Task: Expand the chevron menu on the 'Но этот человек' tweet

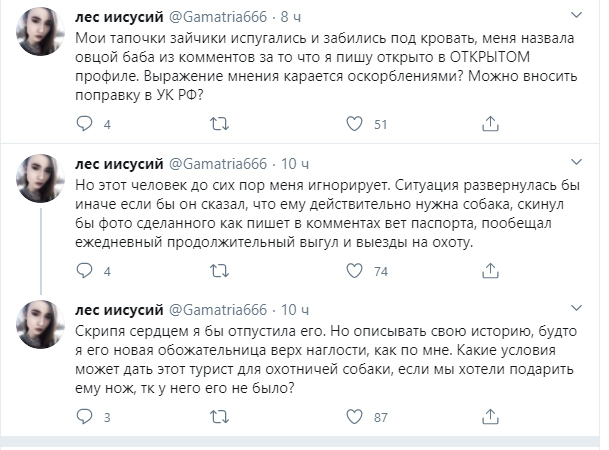Action: click(x=576, y=163)
